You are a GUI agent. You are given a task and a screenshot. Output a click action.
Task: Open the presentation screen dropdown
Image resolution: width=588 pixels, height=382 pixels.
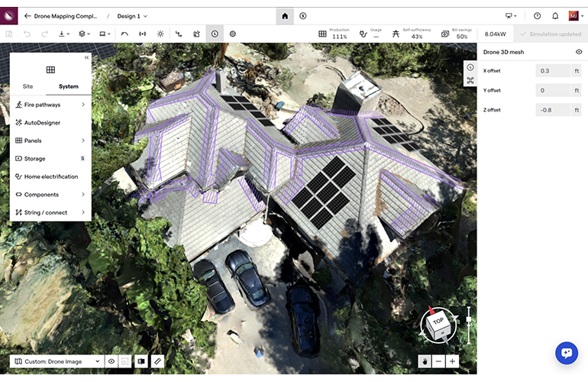click(x=511, y=16)
